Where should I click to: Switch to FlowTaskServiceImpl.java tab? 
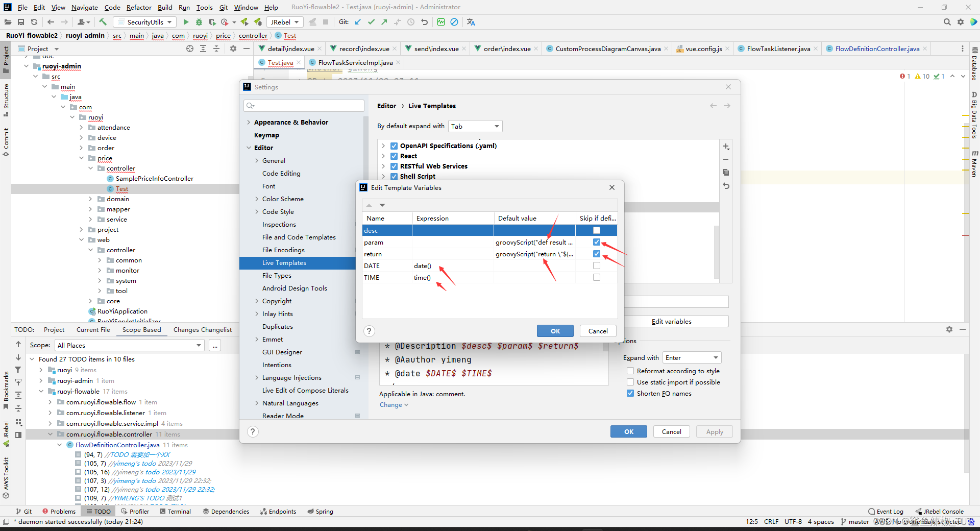point(355,62)
